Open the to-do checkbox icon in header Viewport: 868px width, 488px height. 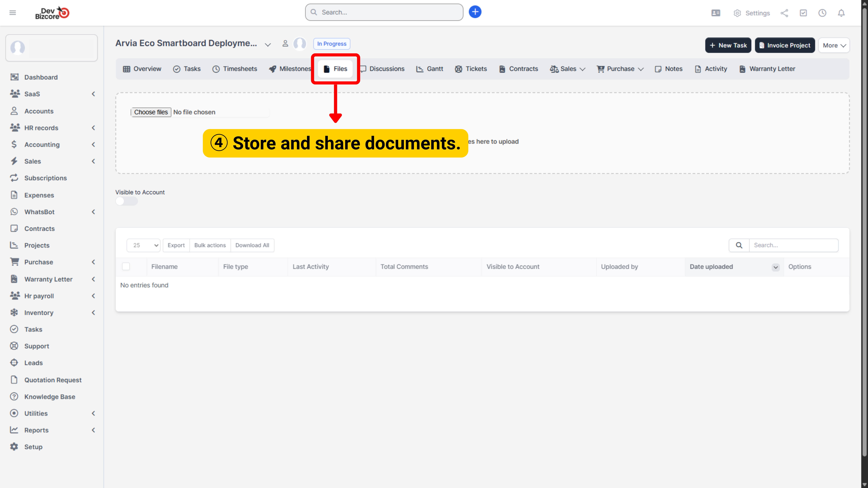click(803, 13)
